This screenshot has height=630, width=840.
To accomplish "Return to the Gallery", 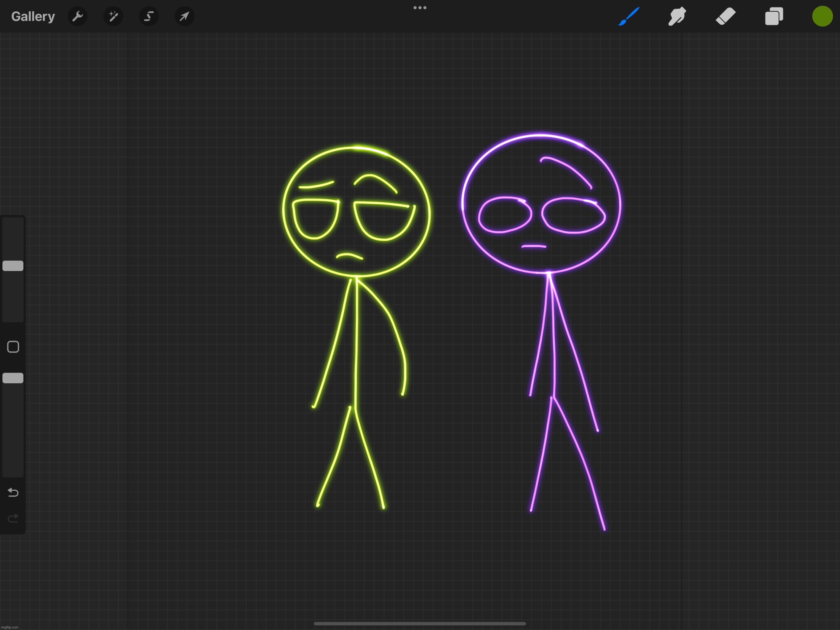I will pos(33,16).
